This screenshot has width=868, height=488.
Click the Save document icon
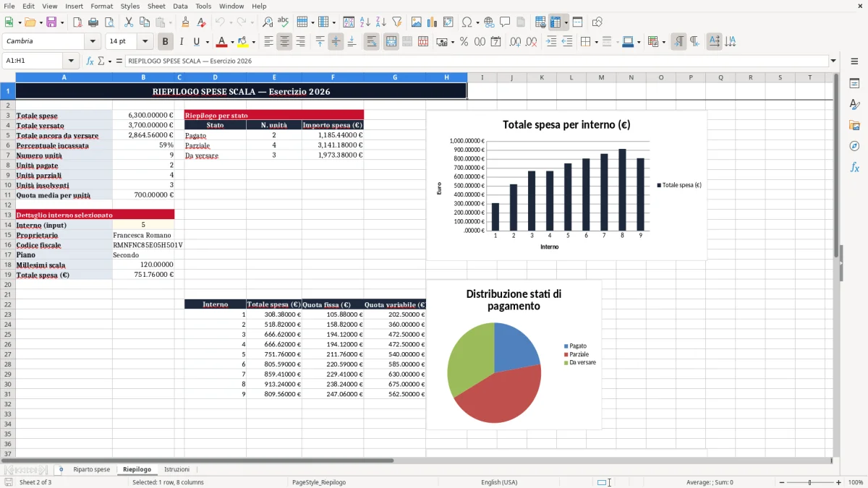coord(51,22)
